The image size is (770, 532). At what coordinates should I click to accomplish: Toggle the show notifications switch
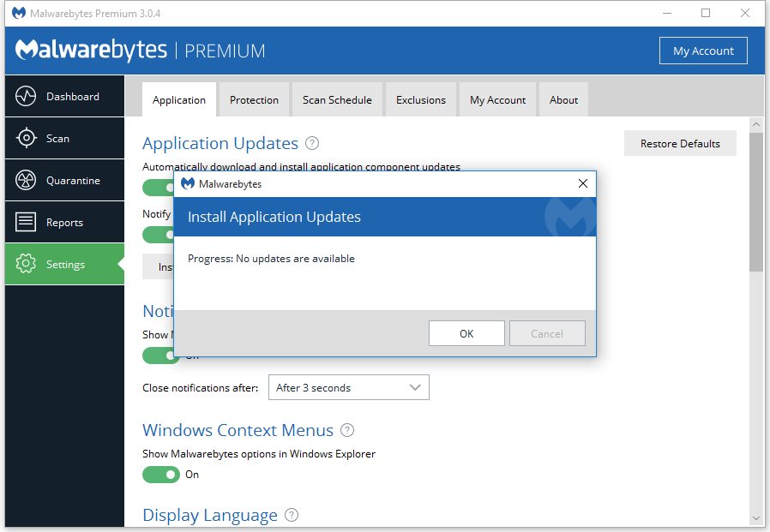coord(161,356)
